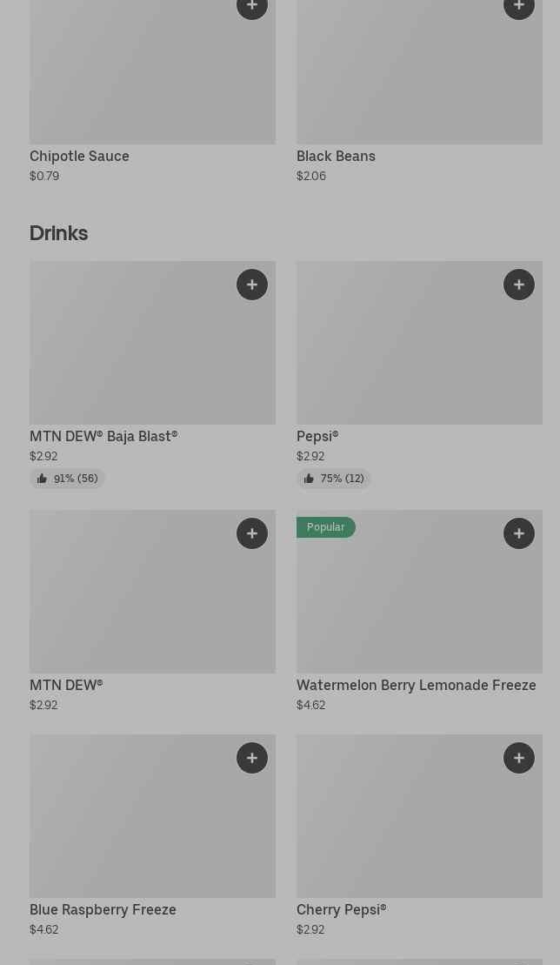Add Black Beans using plus button
The width and height of the screenshot is (560, 965).
pos(519,7)
